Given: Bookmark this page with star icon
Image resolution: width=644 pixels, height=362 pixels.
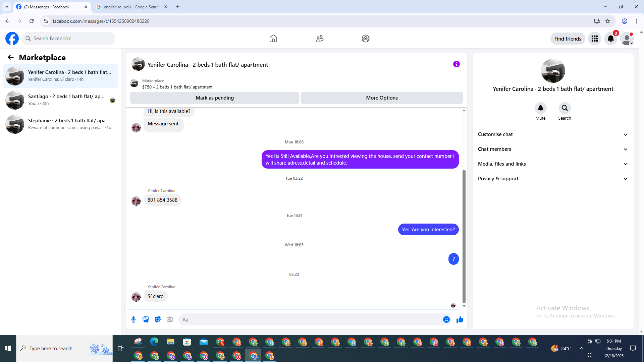Looking at the screenshot, I should point(608,21).
